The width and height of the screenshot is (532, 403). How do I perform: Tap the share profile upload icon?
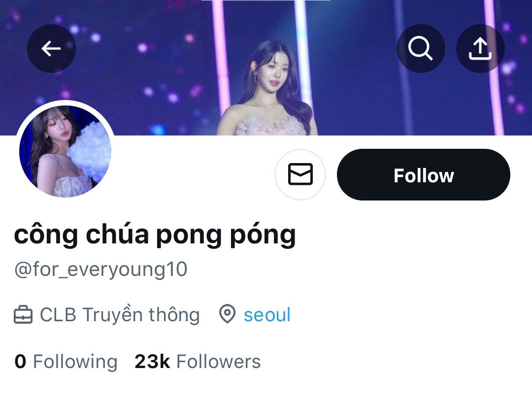click(480, 48)
